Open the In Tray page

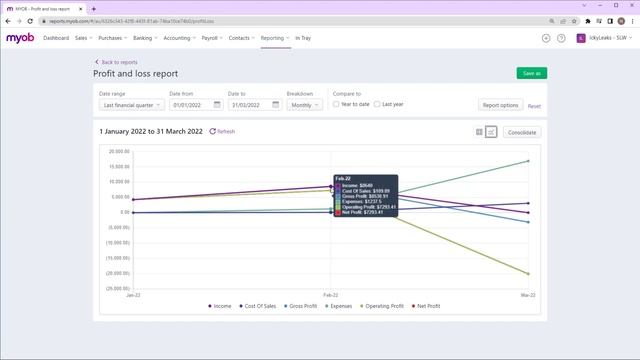tap(303, 38)
